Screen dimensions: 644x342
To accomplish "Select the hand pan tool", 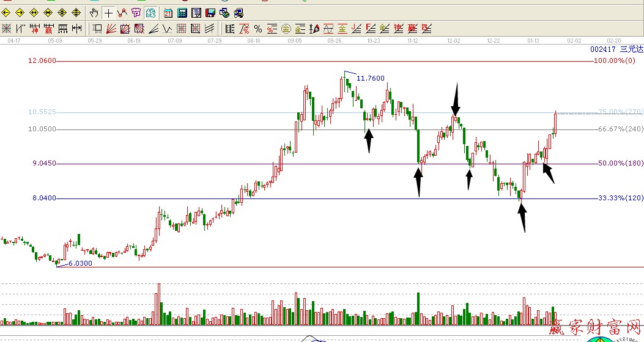I will click(x=94, y=12).
